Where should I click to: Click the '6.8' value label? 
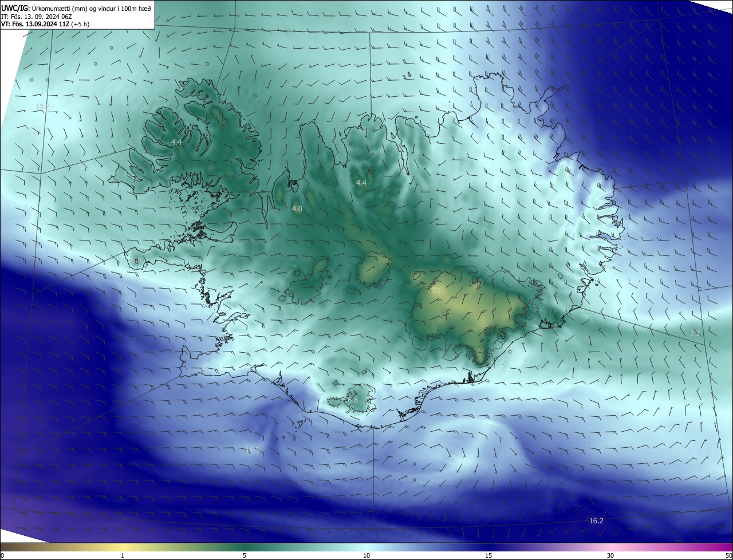coord(136,261)
